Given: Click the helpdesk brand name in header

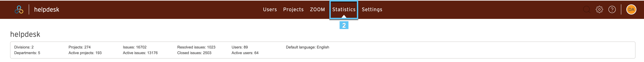Looking at the screenshot, I should (47, 9).
